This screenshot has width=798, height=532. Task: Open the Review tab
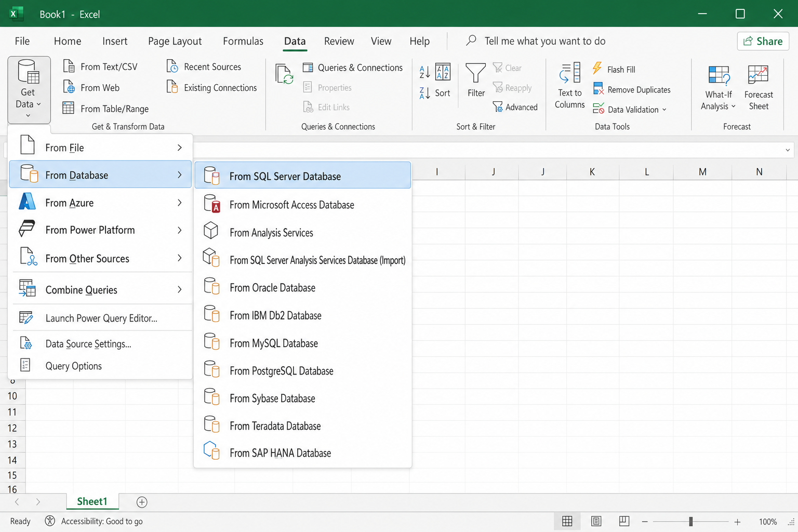[339, 41]
